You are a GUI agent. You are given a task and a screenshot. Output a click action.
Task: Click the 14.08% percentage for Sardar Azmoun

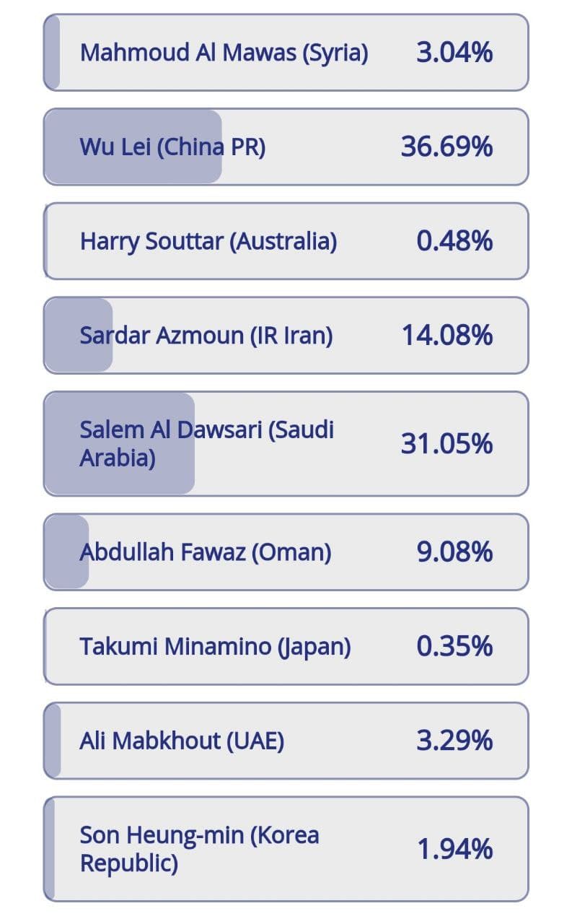click(x=447, y=335)
